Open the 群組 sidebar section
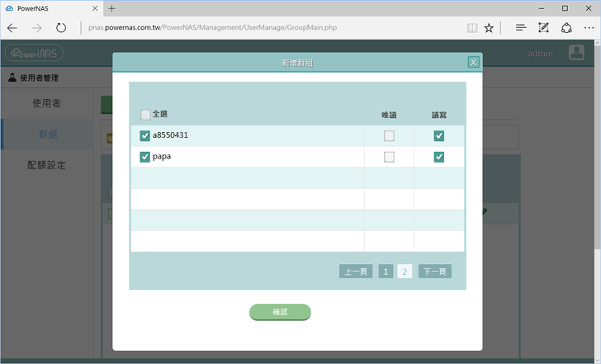601x364 pixels. pos(48,134)
